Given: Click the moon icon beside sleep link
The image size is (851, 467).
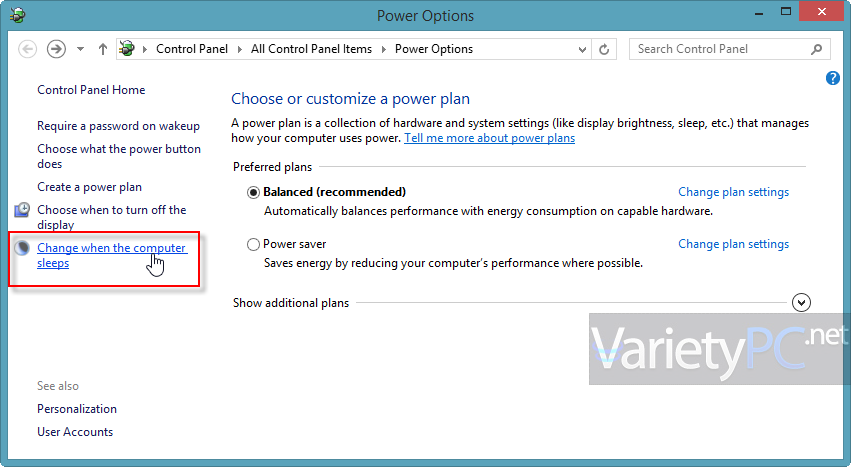Looking at the screenshot, I should pos(22,248).
